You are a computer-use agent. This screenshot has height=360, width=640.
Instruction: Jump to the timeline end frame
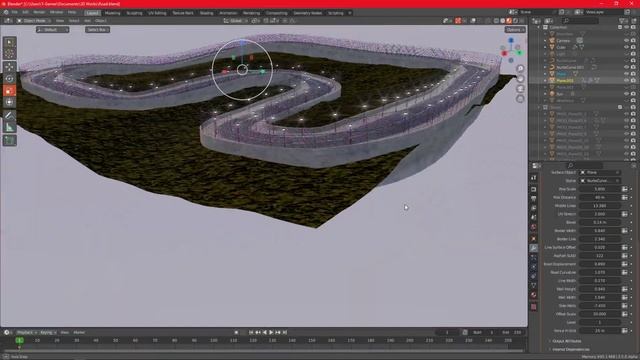coord(285,332)
